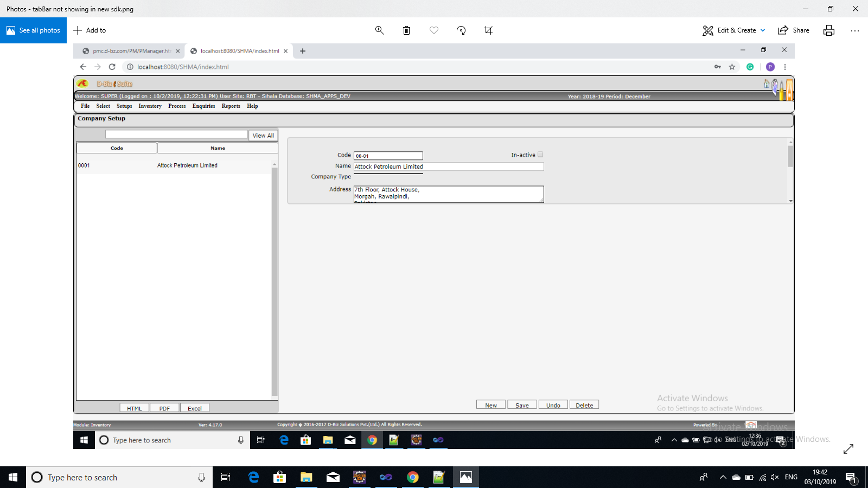The height and width of the screenshot is (488, 868).
Task: Delete the current photo using the trash icon
Action: tap(406, 30)
